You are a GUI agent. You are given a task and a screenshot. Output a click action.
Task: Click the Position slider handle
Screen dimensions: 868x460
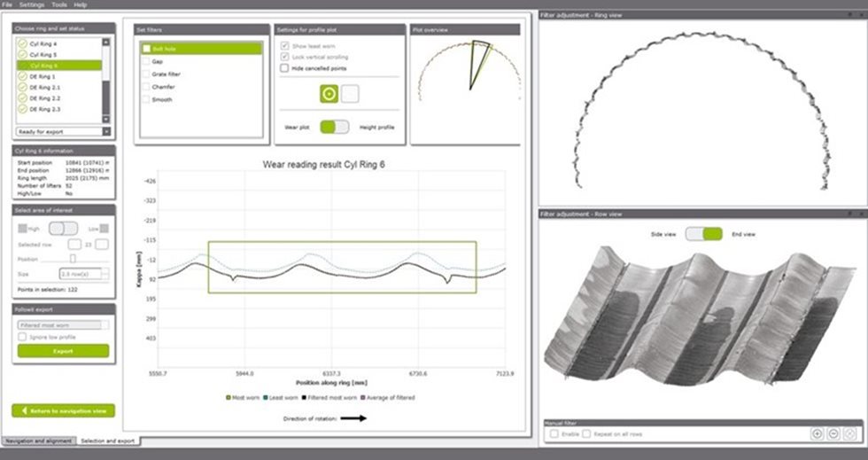click(x=73, y=259)
